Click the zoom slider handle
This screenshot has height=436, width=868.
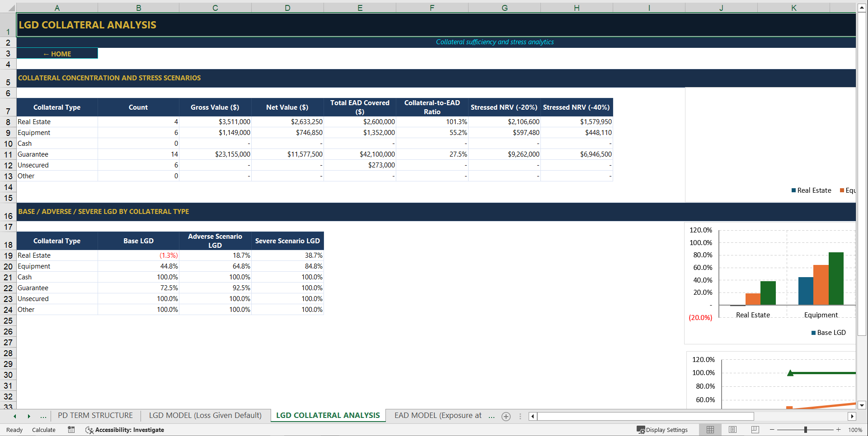click(806, 430)
